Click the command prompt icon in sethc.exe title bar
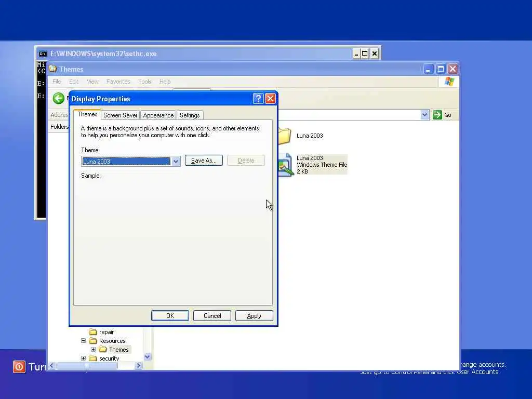 click(43, 54)
